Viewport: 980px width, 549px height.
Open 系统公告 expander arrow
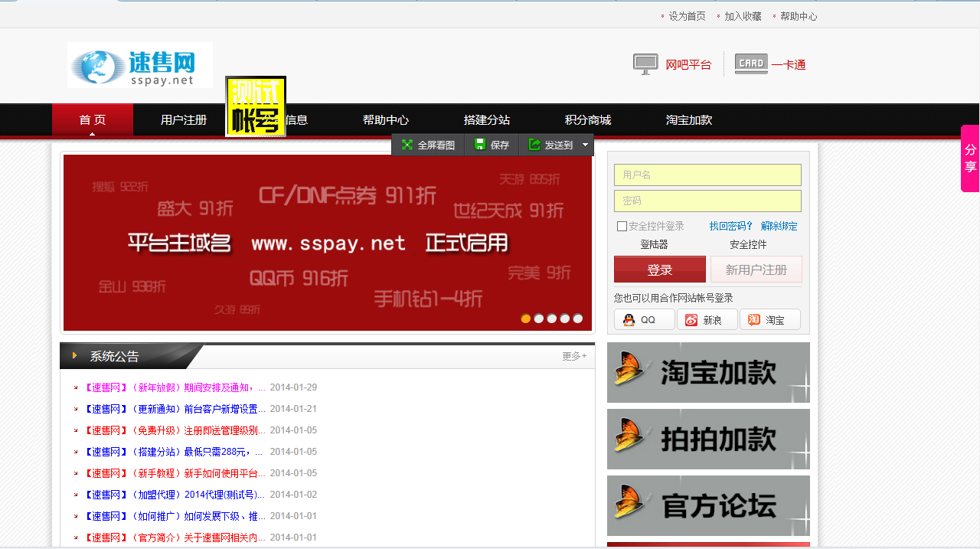pyautogui.click(x=74, y=355)
